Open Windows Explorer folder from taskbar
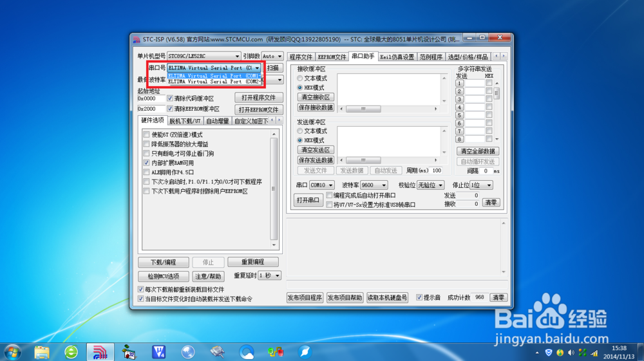This screenshot has height=361, width=644. point(42,352)
